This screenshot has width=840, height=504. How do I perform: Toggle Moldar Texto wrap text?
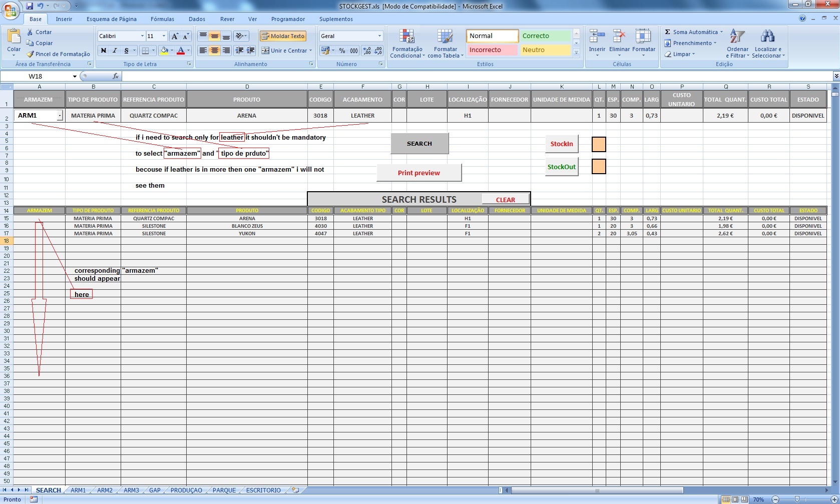pos(283,36)
